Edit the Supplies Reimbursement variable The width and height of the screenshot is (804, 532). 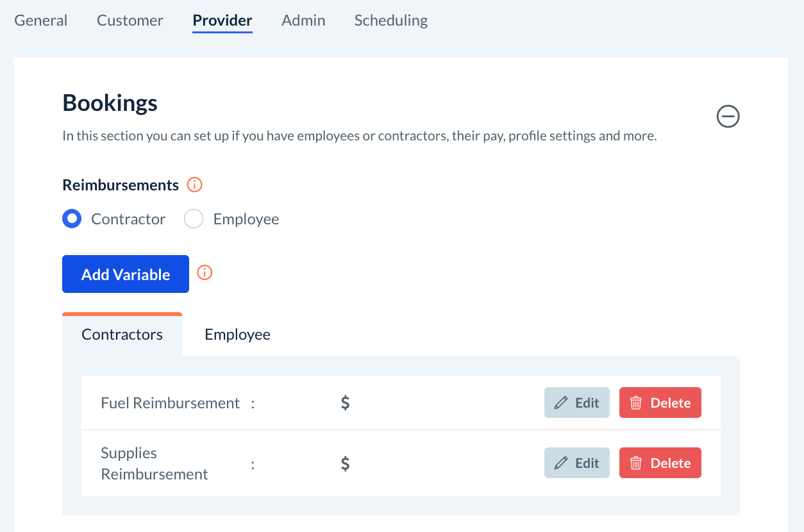point(576,463)
